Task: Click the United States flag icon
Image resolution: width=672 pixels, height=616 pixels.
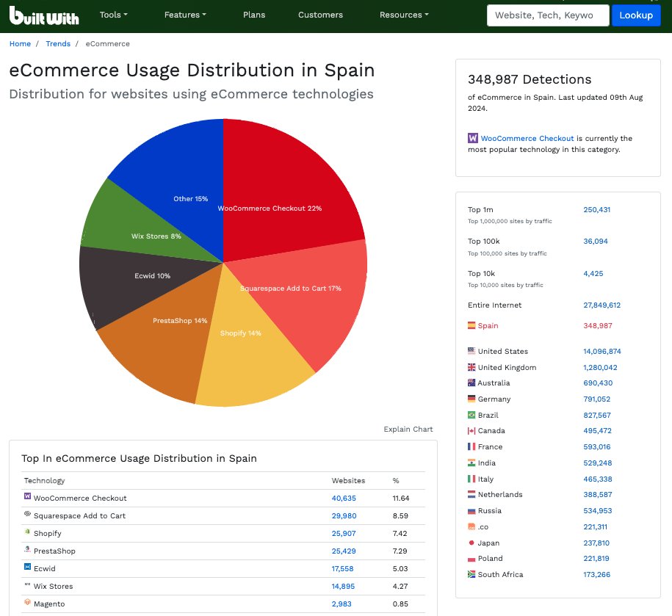Action: [472, 351]
